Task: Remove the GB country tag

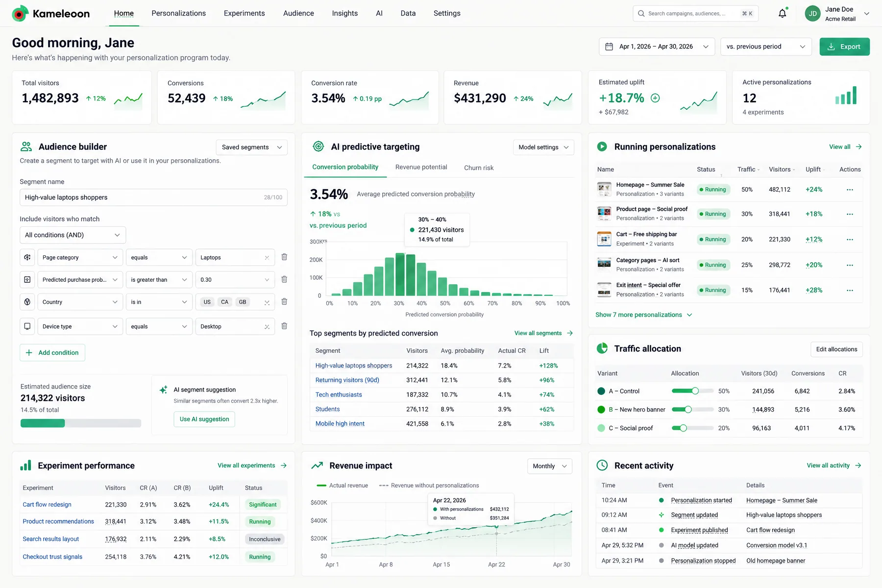Action: (243, 302)
